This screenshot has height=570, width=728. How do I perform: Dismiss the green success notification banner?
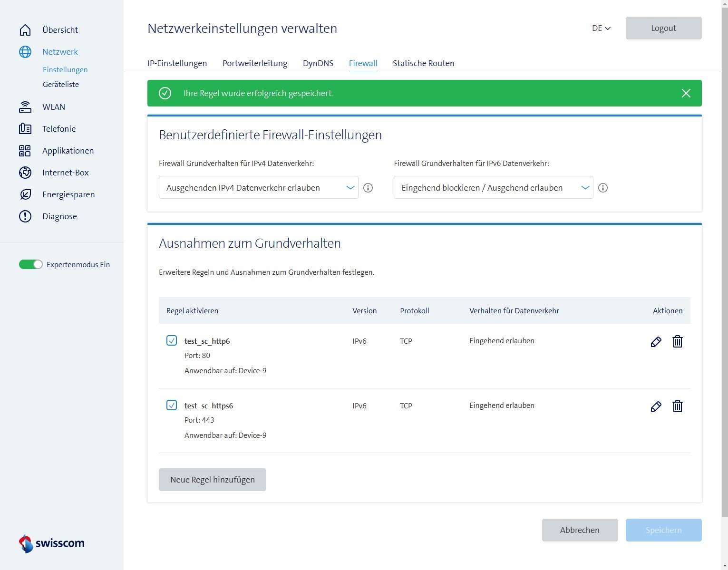[x=686, y=93]
